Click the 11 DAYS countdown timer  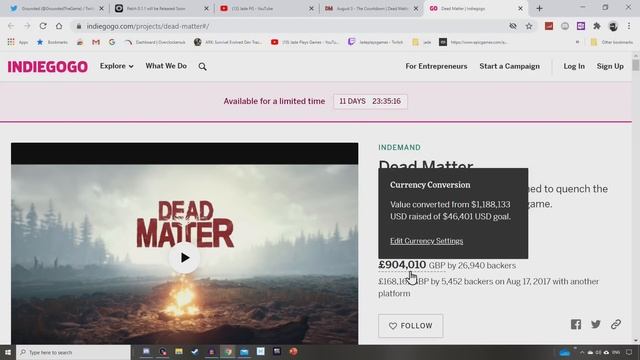point(370,101)
